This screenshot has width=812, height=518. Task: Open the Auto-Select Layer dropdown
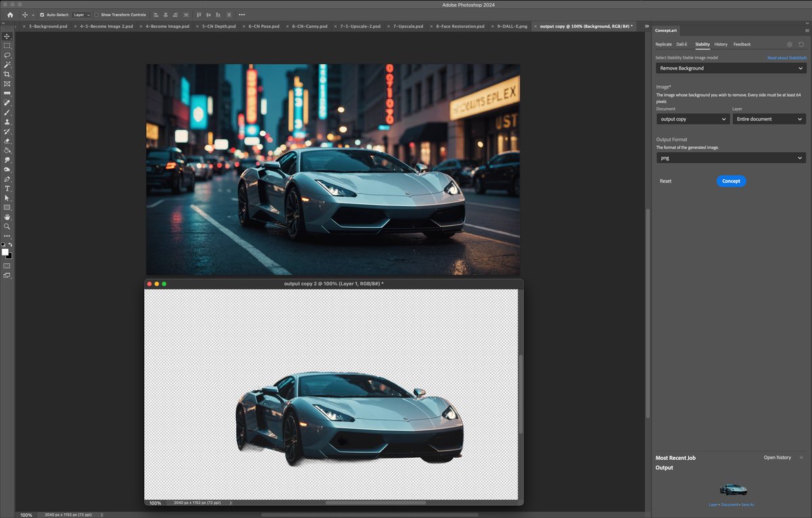tap(81, 14)
